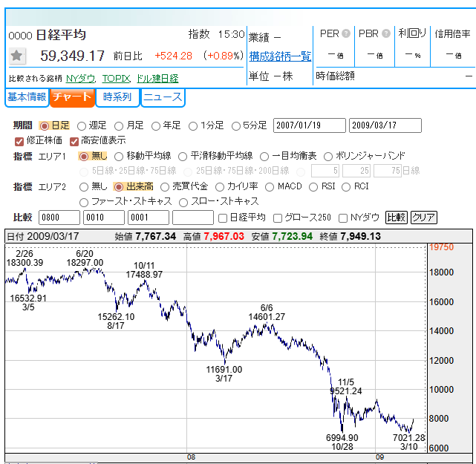Select the 5分足 period radio button
476x464 pixels.
[236, 126]
